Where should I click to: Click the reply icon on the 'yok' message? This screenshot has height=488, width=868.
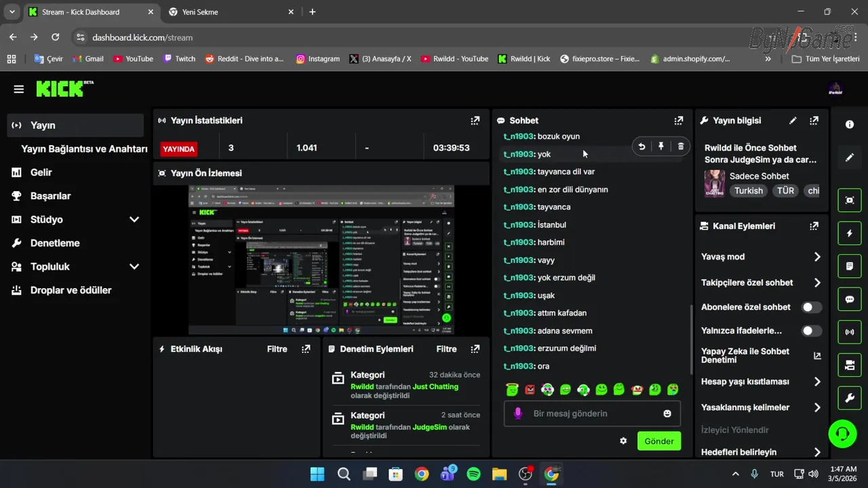(x=642, y=146)
